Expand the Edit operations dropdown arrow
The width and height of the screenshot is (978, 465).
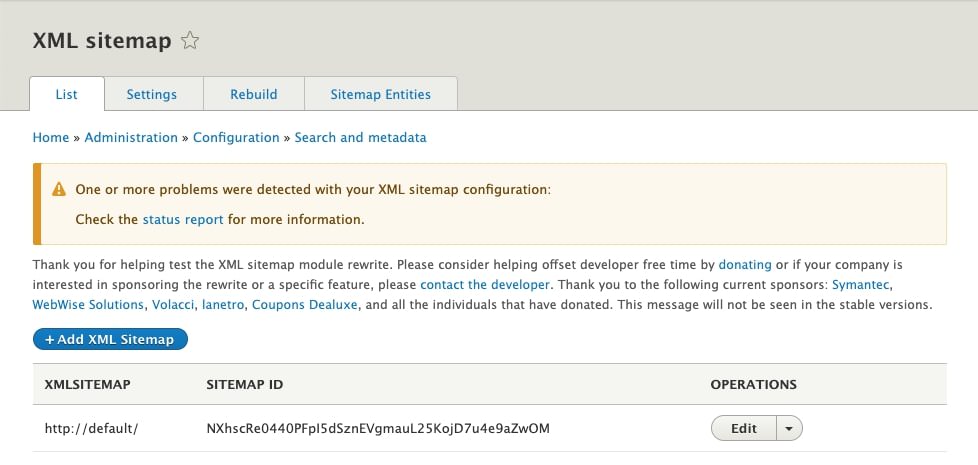point(790,429)
